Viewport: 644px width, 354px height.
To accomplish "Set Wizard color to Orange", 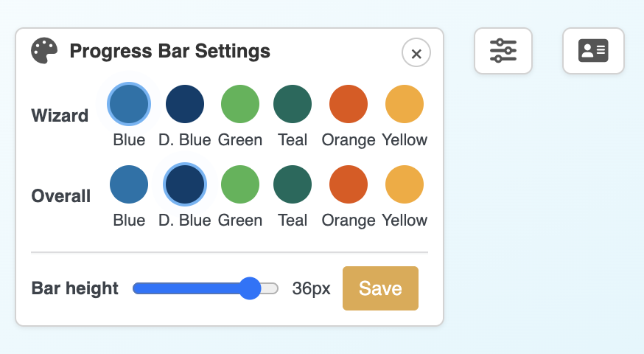I will pyautogui.click(x=349, y=104).
